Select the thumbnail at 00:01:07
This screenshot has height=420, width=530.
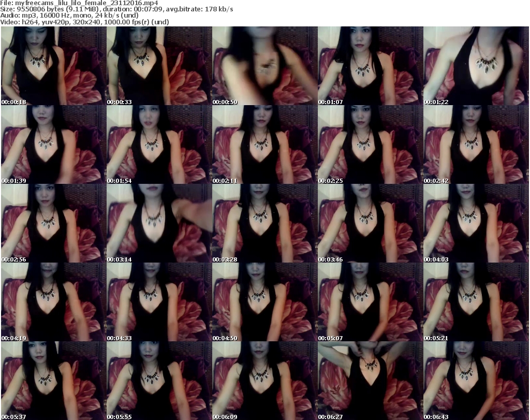coord(371,66)
